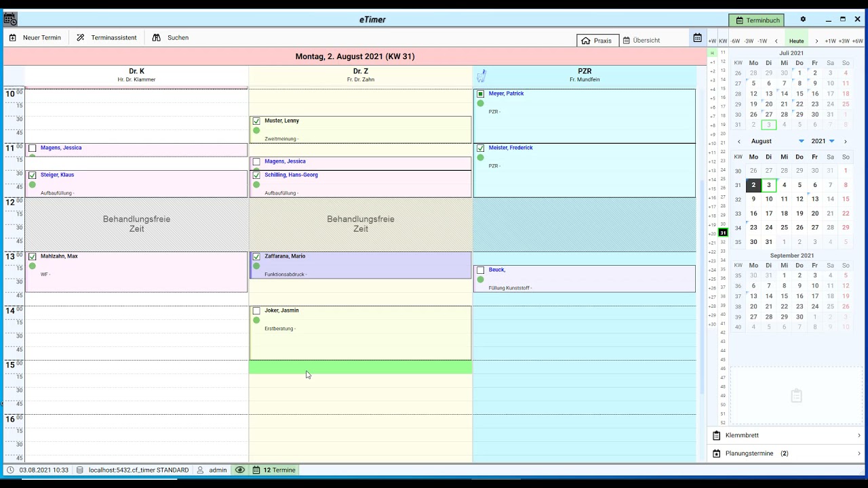Screen dimensions: 868x488
Task: Click the clipboard drop area icon
Action: 797,396
